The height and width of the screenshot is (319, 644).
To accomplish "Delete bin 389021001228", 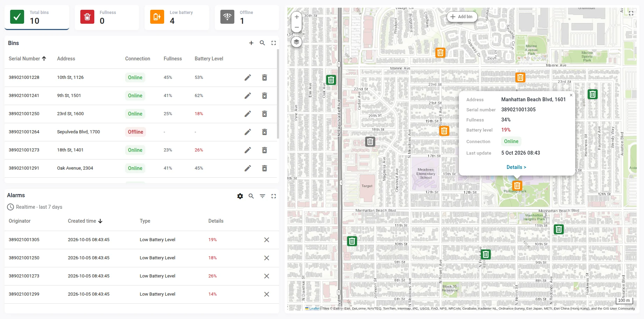I will 264,77.
